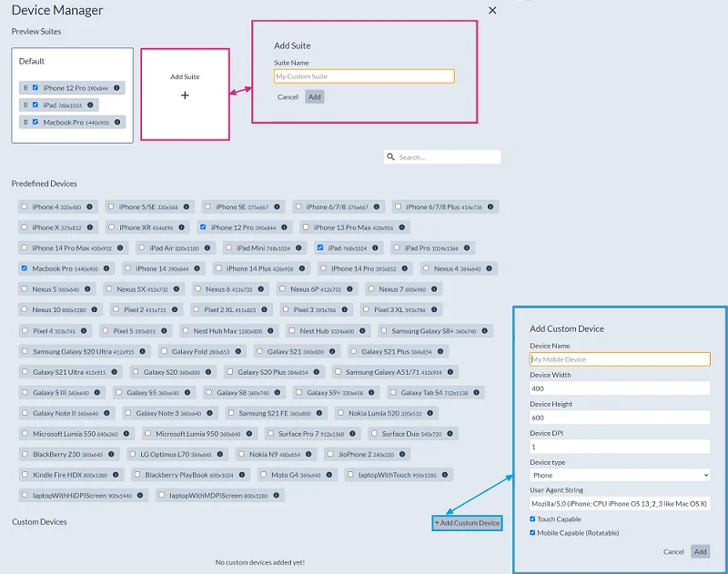The width and height of the screenshot is (728, 574).
Task: Click search magnifier icon
Action: point(391,156)
